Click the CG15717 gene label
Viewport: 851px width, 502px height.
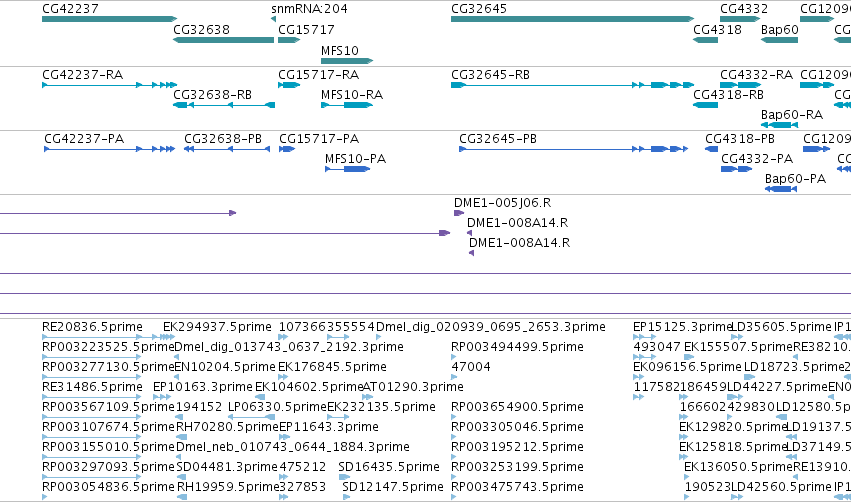(306, 30)
